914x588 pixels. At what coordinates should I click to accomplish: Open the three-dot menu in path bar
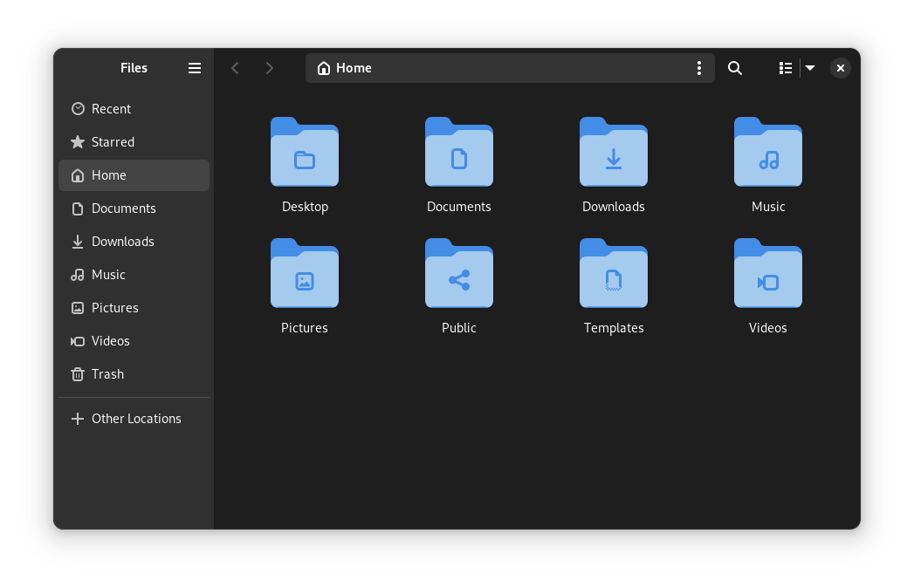point(698,68)
